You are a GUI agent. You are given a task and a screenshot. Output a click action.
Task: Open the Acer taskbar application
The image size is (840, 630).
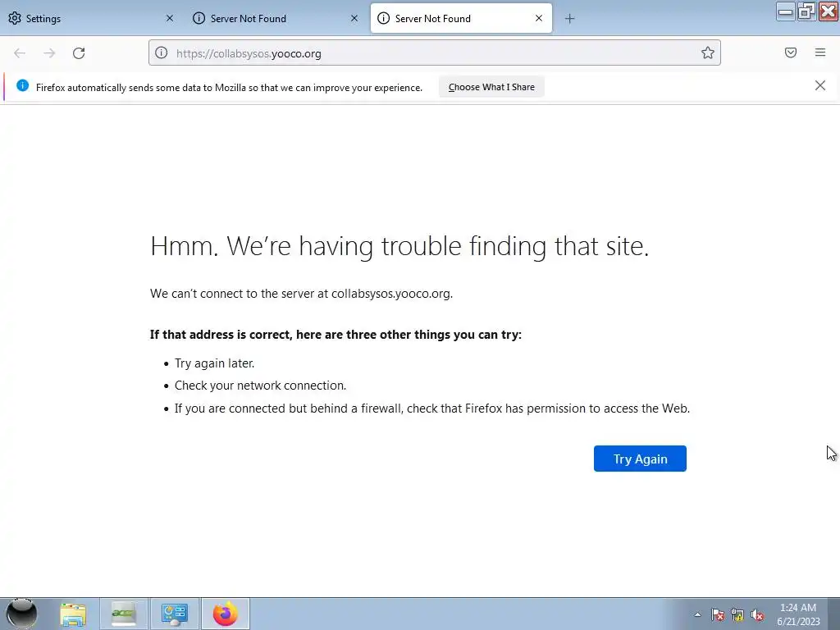[x=123, y=614]
